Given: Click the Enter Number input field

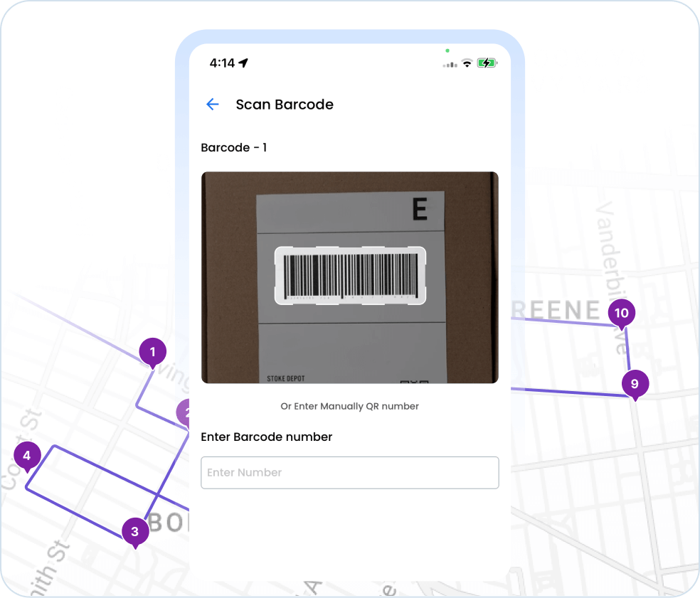Looking at the screenshot, I should click(349, 473).
